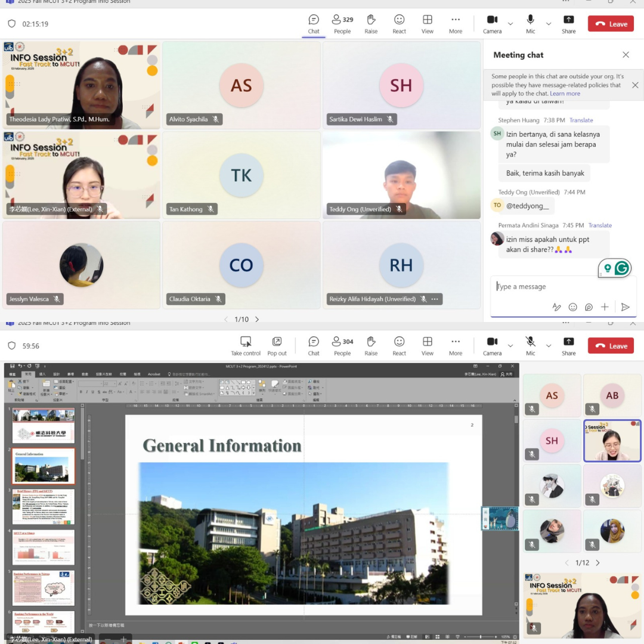The height and width of the screenshot is (644, 644).
Task: Translate Stephen Huang's chat message
Action: [x=581, y=120]
